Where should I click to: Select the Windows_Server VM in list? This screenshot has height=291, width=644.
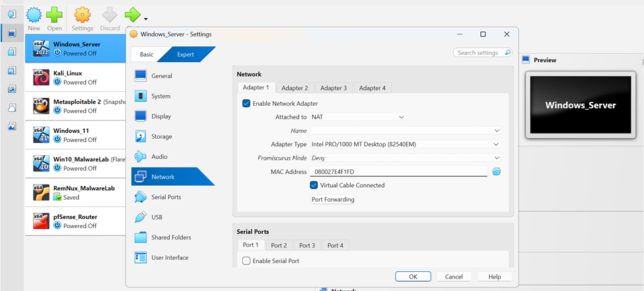[x=75, y=48]
